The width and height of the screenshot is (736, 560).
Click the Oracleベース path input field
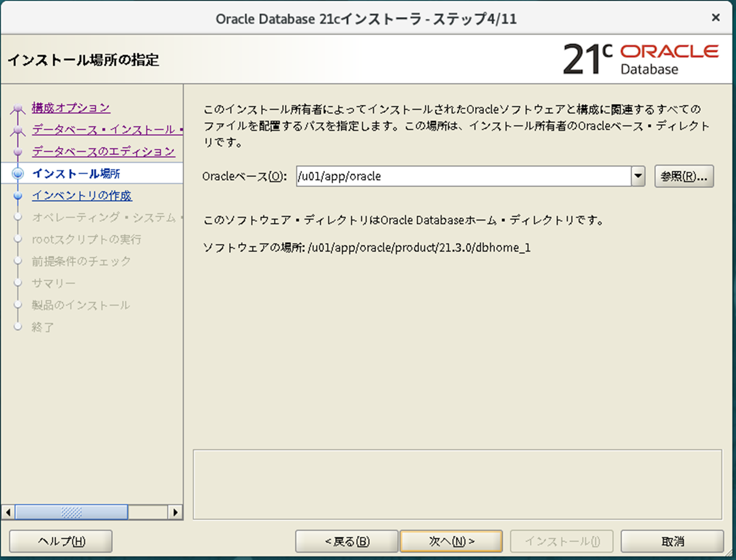pos(463,176)
